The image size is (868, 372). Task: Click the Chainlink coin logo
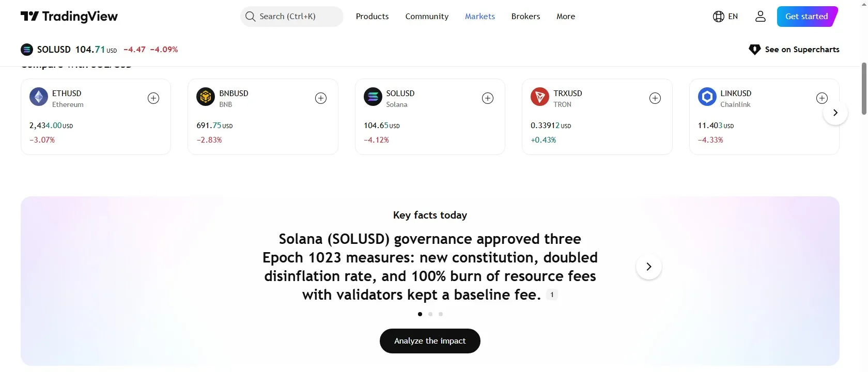(x=707, y=97)
